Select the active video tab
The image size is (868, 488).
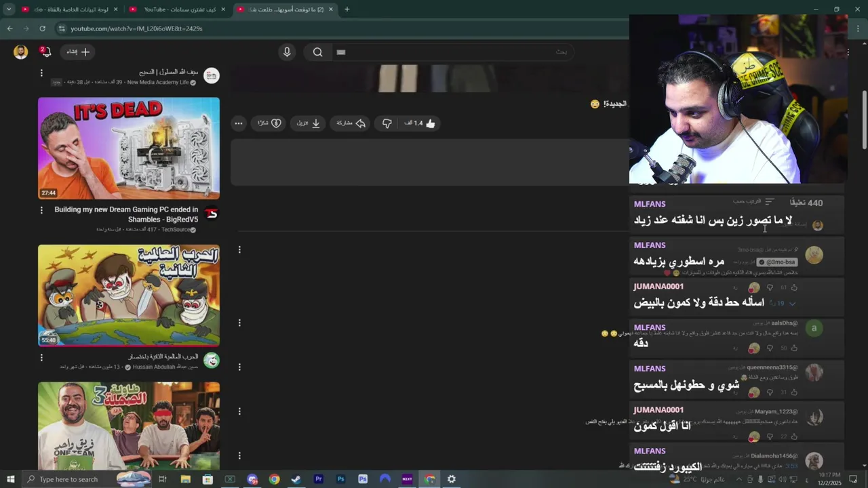(285, 9)
